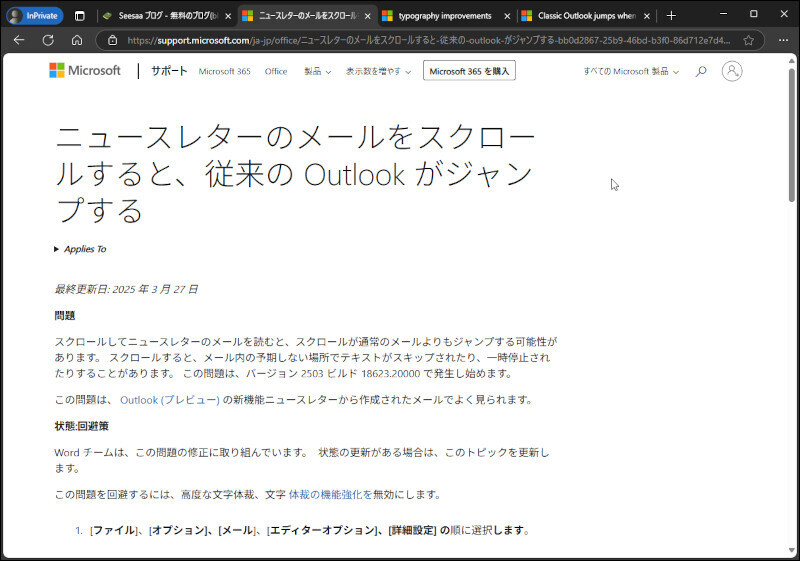800x561 pixels.
Task: Select the ニュースレターのメール active tab
Action: click(x=307, y=16)
